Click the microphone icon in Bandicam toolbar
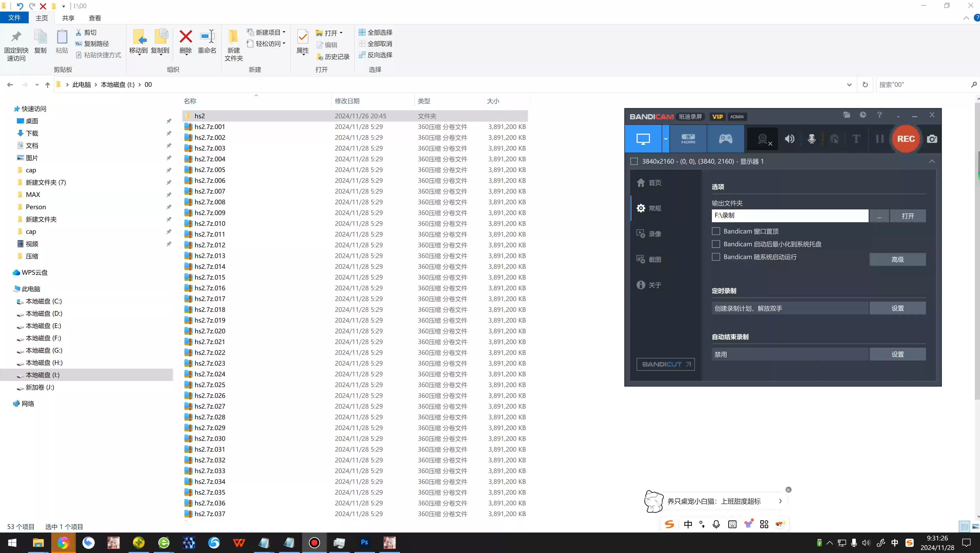980x553 pixels. point(812,139)
